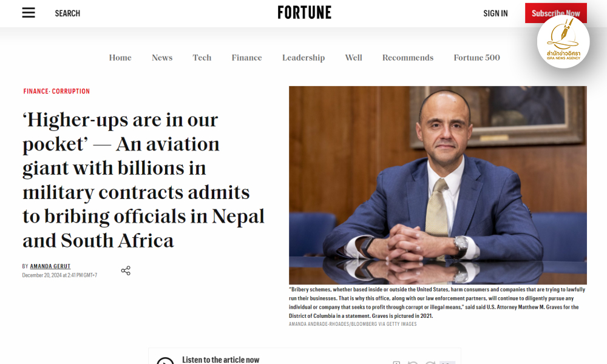This screenshot has height=364, width=607.
Task: Navigate to the Finance section
Action: [246, 58]
